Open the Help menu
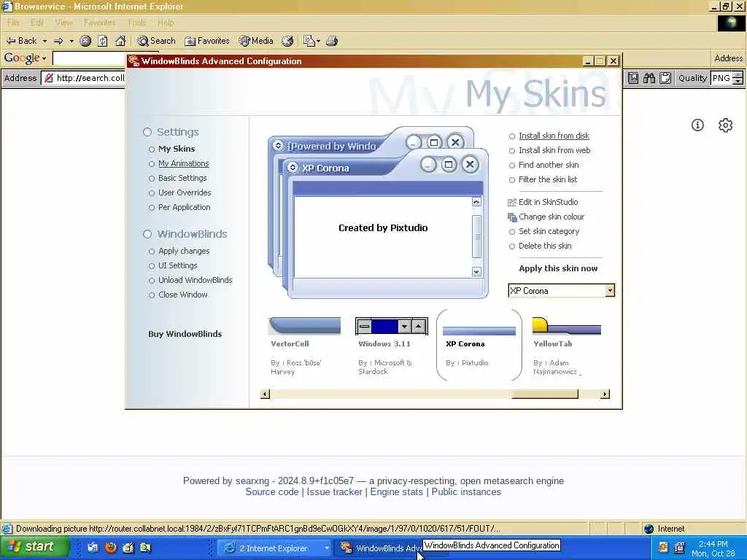 (x=166, y=23)
